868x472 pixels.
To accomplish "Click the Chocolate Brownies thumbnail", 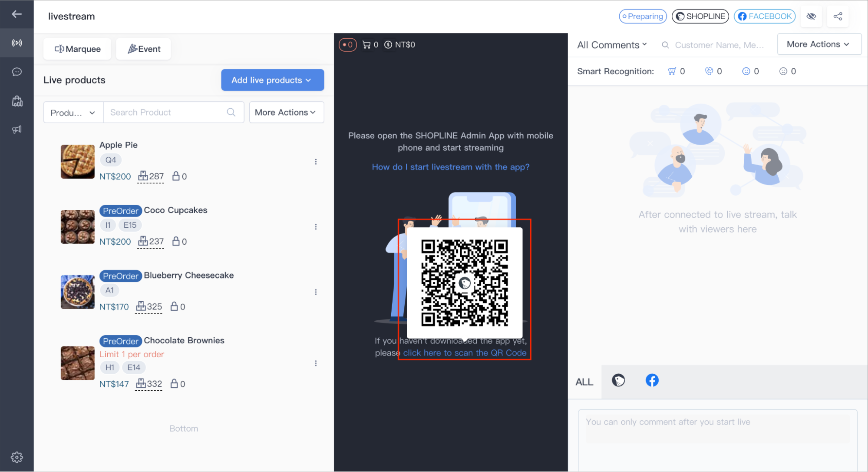I will click(x=78, y=363).
